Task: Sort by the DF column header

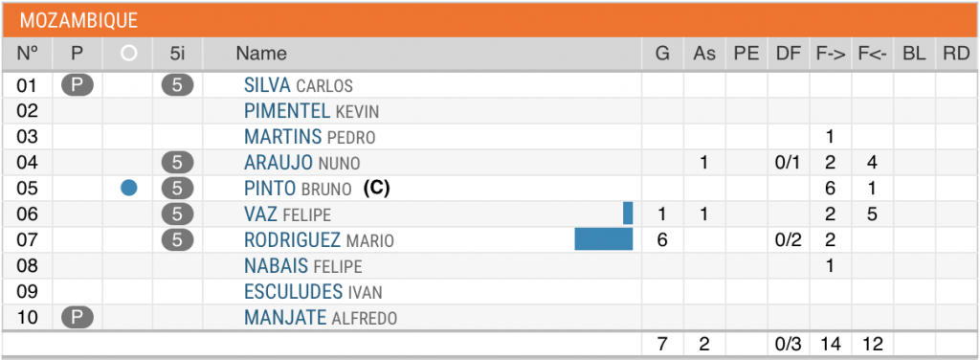Action: pos(789,54)
